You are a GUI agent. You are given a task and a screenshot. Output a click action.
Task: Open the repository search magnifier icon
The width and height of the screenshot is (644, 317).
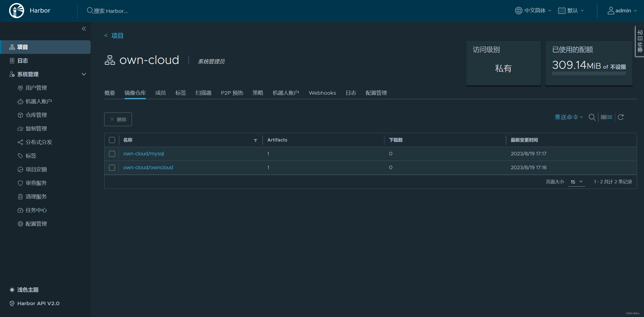592,117
